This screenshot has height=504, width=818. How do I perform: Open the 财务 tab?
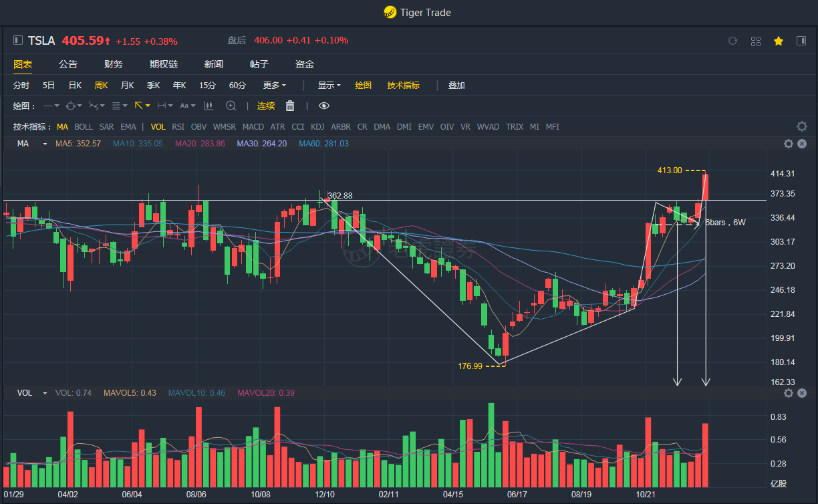114,64
